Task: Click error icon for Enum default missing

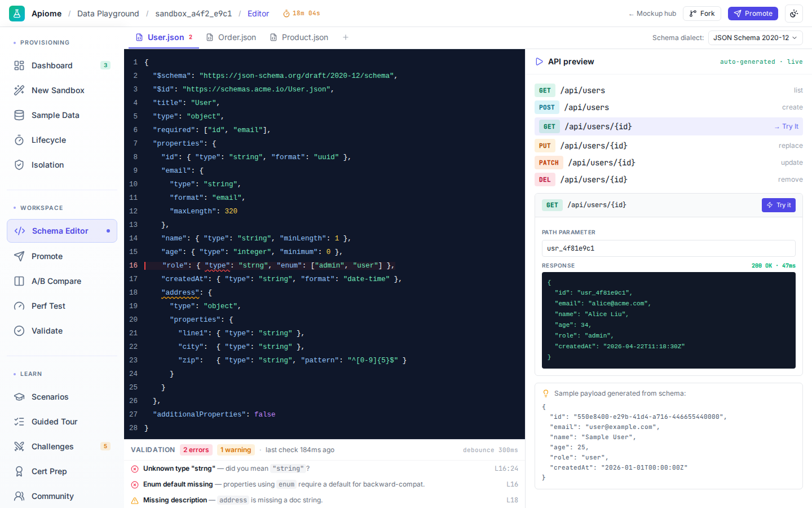Action: point(135,484)
